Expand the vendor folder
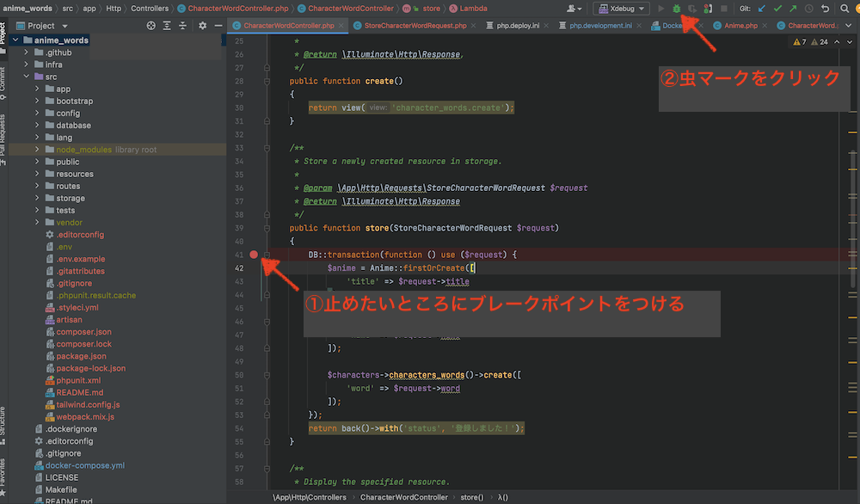Viewport: 860px width, 504px height. tap(37, 222)
